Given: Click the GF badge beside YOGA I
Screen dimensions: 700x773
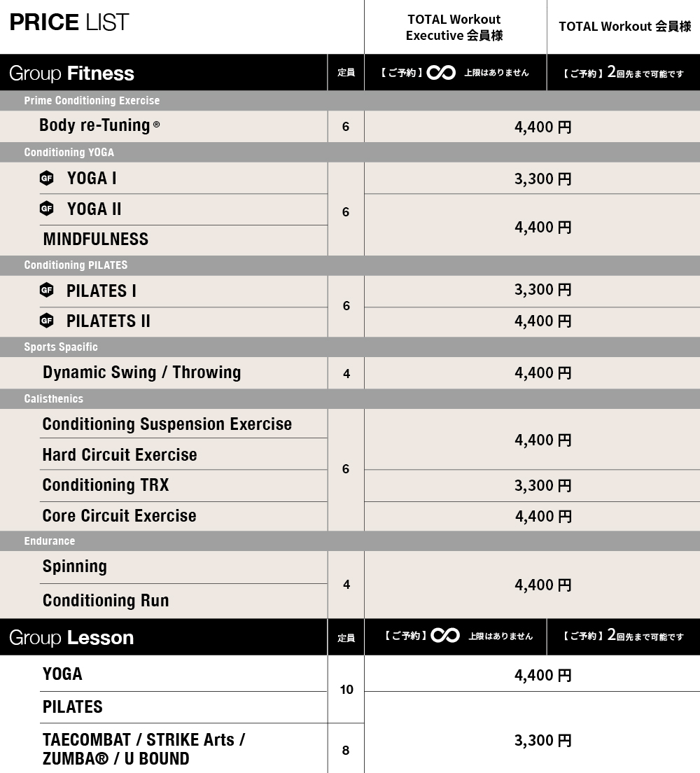Looking at the screenshot, I should coord(47,179).
